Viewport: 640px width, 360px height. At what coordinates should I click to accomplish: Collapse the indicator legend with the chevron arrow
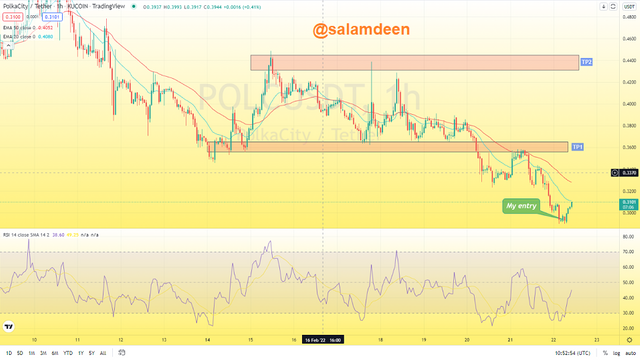click(8, 45)
